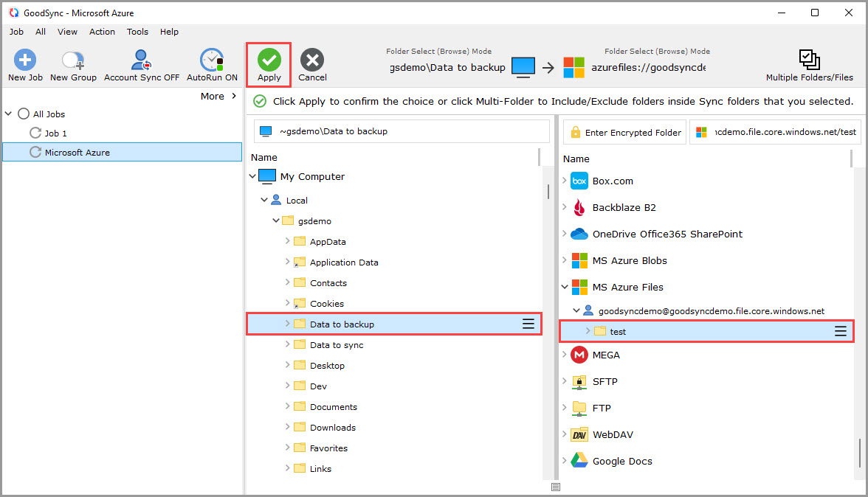Open the Tools menu
The image size is (868, 497).
pos(137,32)
